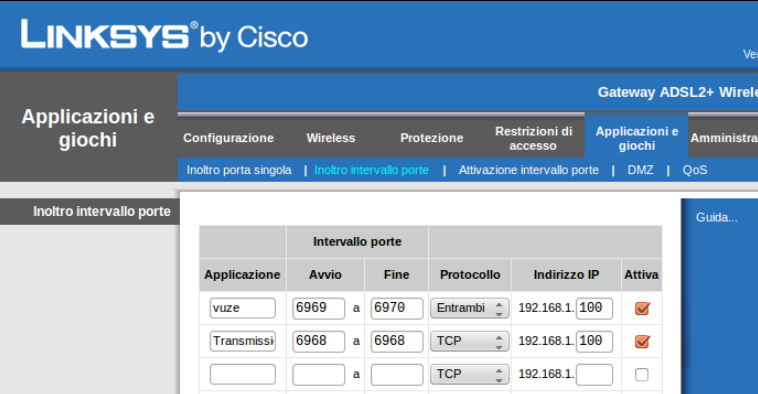Toggle Attiva checkbox for Transmission rule
This screenshot has height=394, width=758.
tap(642, 341)
